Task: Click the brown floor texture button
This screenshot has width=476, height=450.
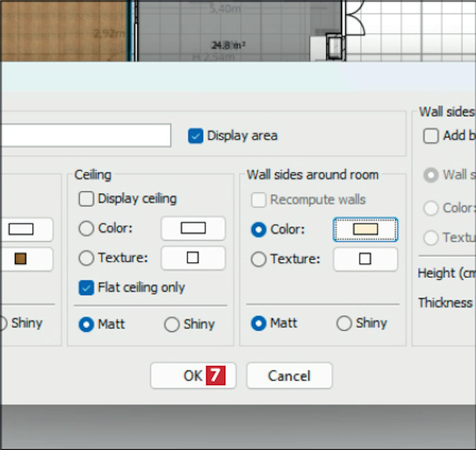Action: [21, 259]
